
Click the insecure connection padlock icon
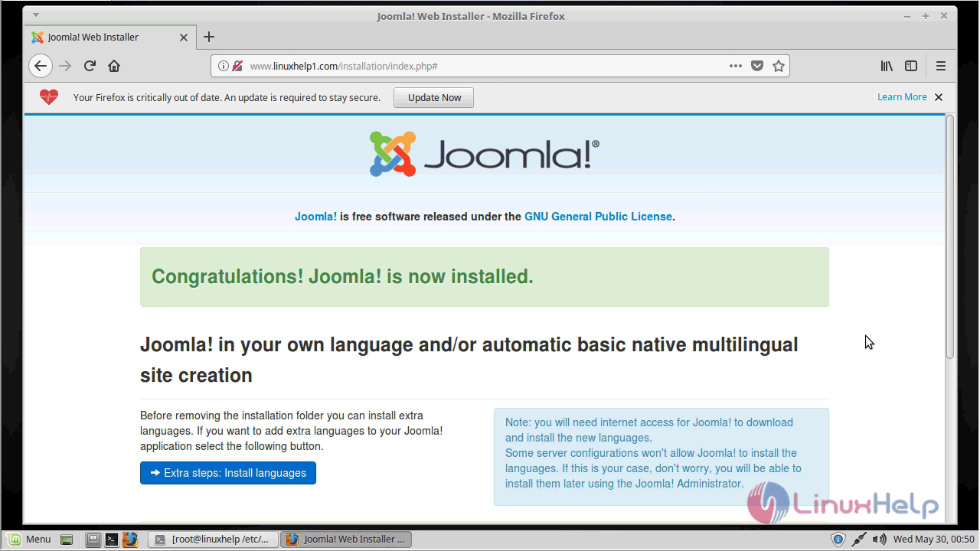(237, 66)
